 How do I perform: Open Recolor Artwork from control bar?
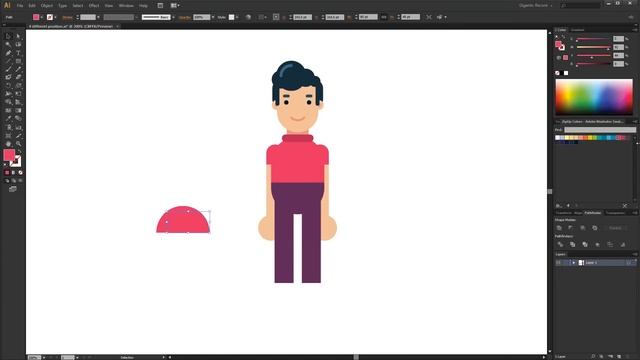point(248,17)
